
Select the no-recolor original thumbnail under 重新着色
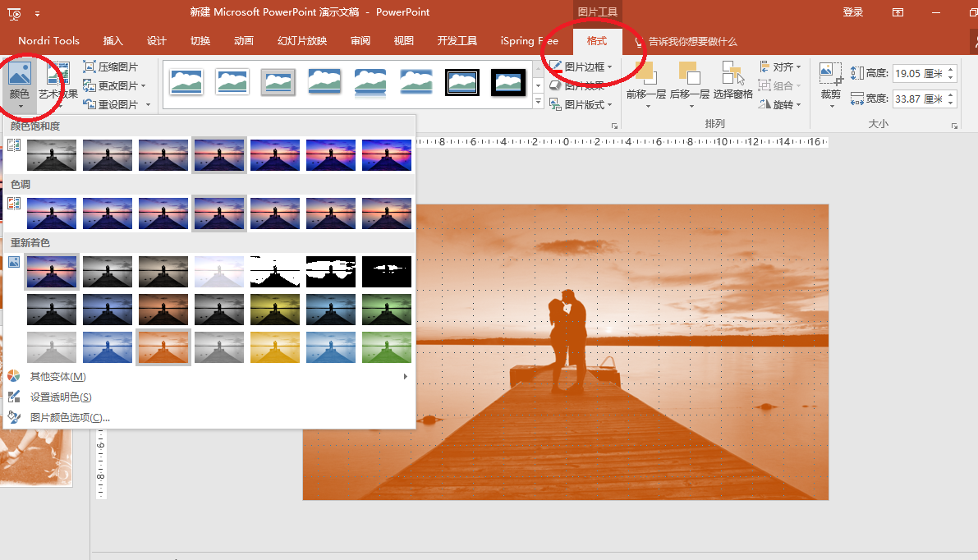52,271
